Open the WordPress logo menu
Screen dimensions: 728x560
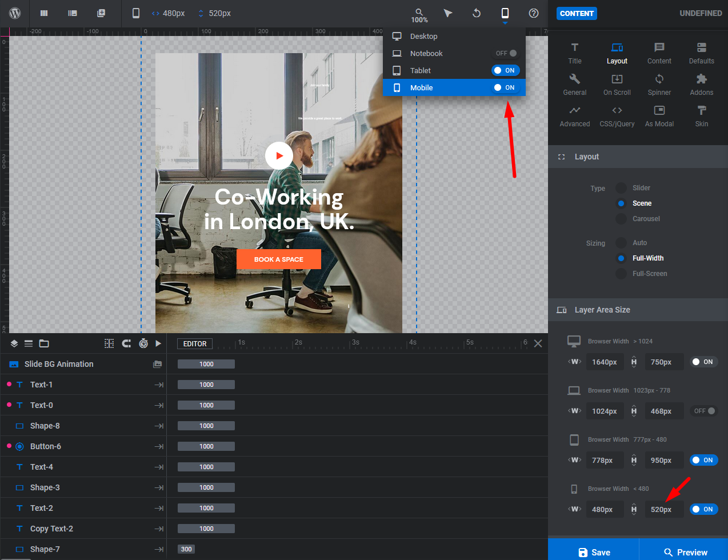[x=15, y=13]
